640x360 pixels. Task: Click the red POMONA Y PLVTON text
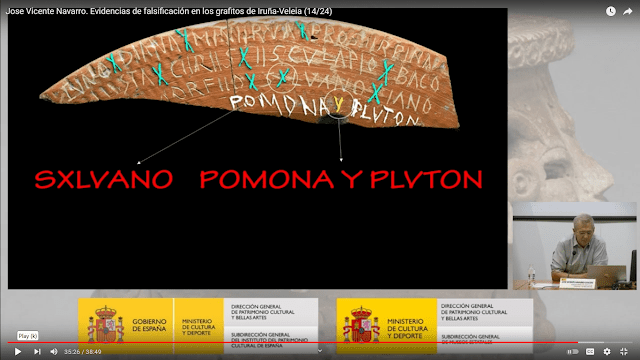(x=341, y=180)
